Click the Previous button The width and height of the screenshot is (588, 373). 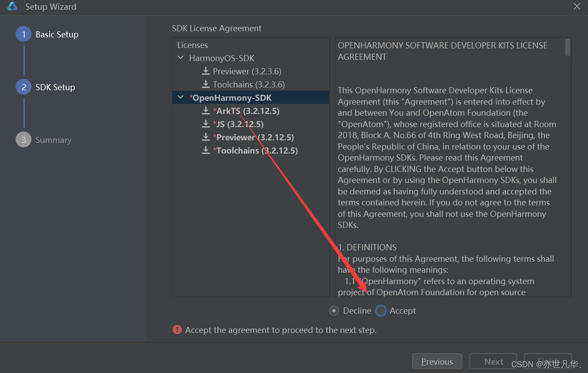[x=437, y=362]
